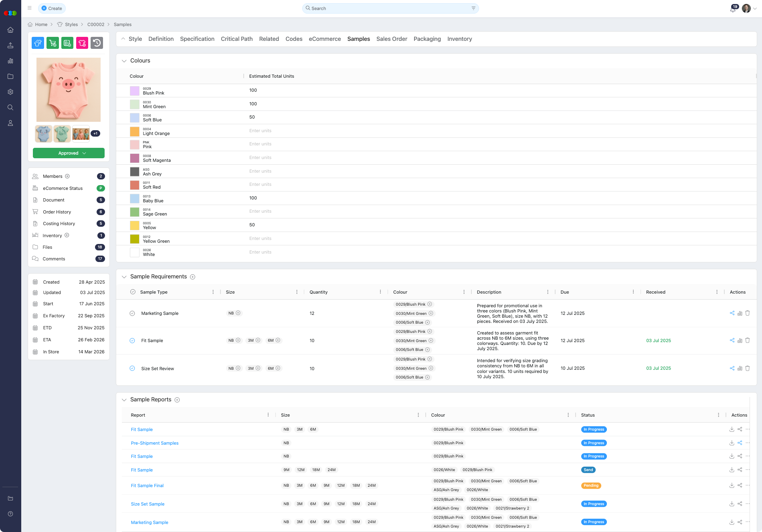Click the Blush Pink colour swatch
762x532 pixels.
coord(135,91)
